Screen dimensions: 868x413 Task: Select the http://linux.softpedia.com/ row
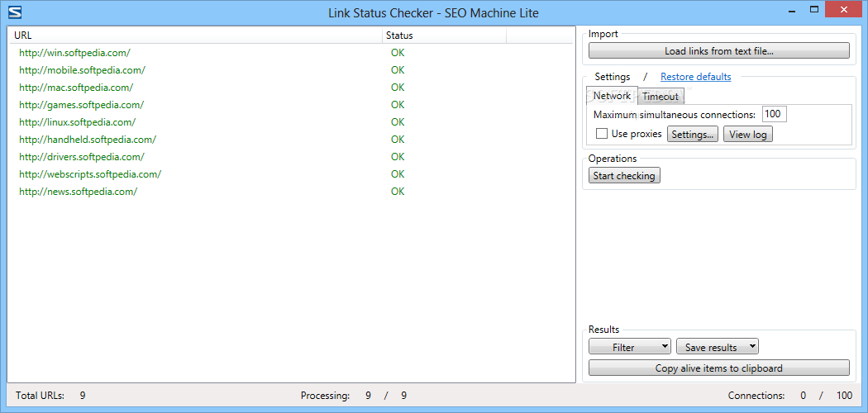pyautogui.click(x=291, y=121)
